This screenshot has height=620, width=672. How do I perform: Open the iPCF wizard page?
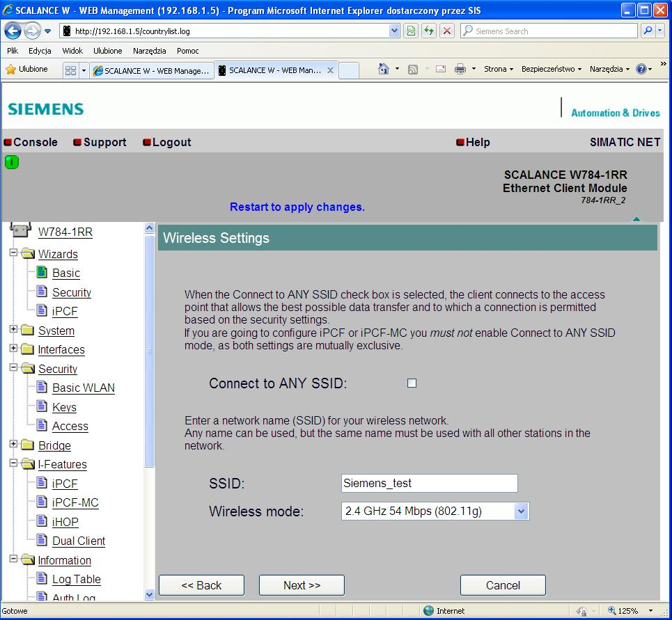click(65, 311)
